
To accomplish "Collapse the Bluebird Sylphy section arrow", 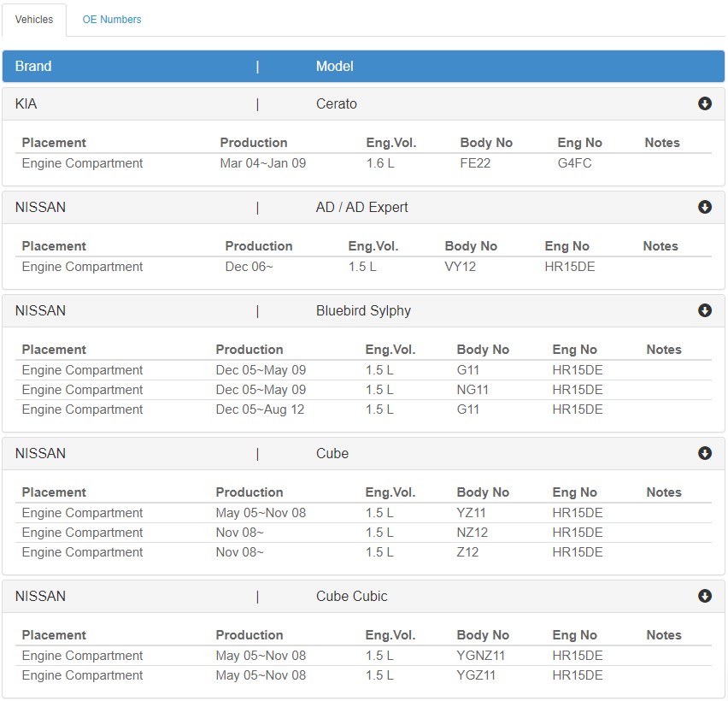I will [x=705, y=311].
